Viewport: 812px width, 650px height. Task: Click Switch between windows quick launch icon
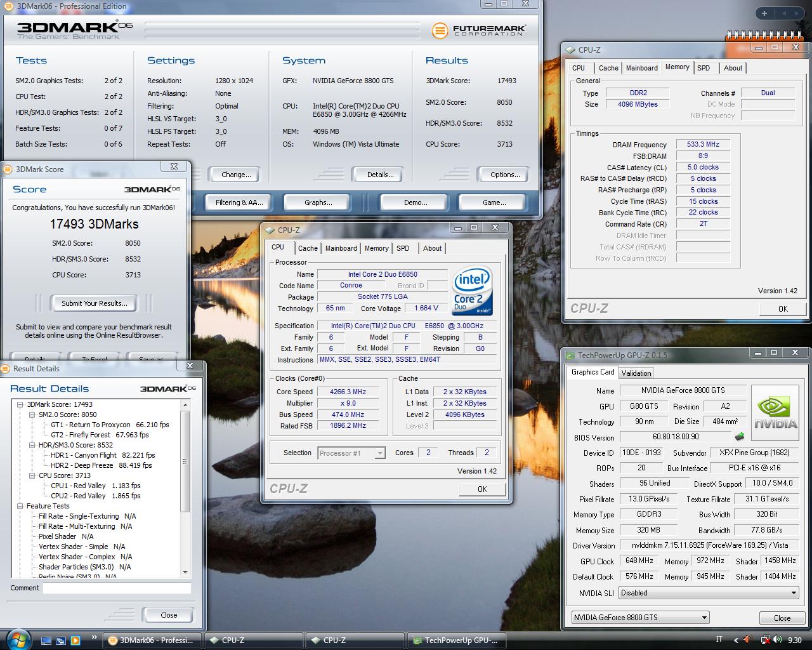coord(61,640)
